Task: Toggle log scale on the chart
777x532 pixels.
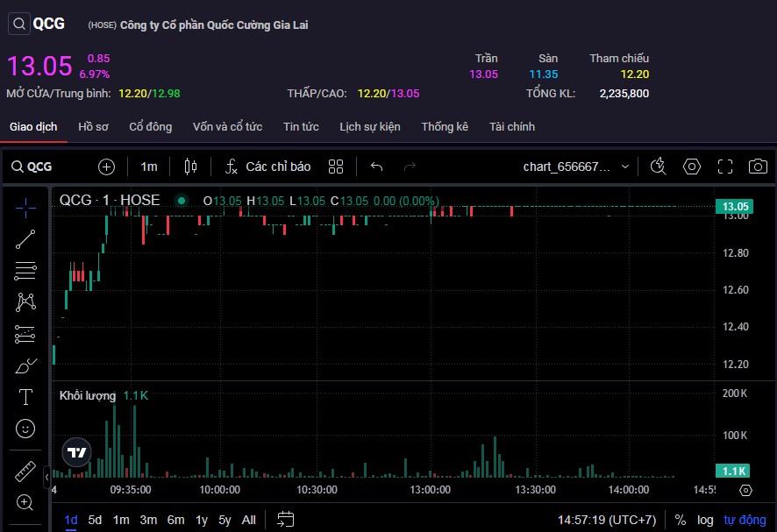Action: [x=705, y=520]
